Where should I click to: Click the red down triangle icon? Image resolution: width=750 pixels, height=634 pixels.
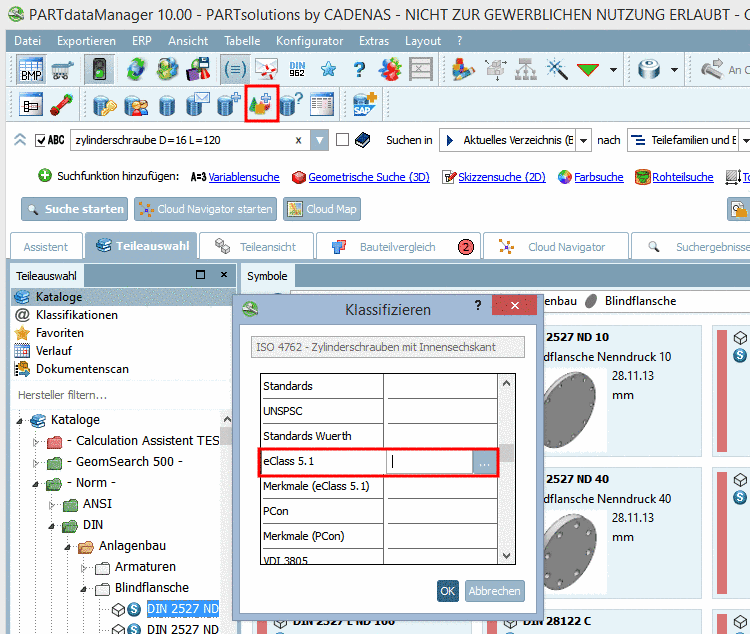click(x=588, y=70)
